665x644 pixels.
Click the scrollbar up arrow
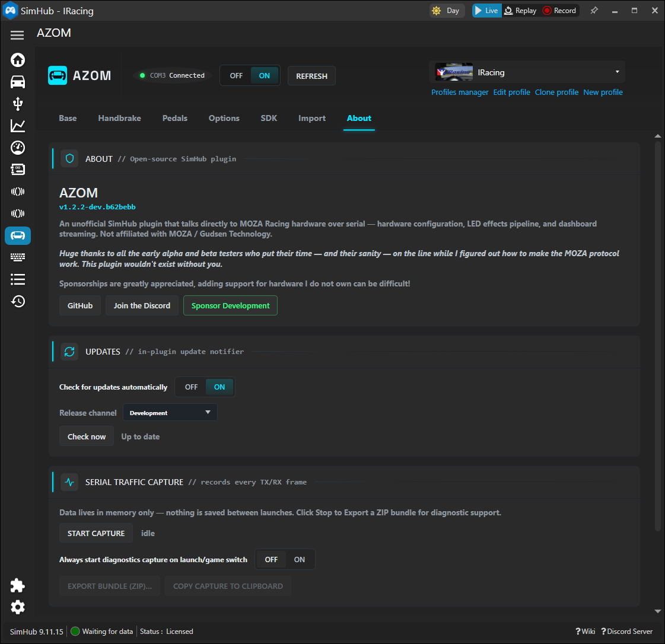(x=657, y=136)
